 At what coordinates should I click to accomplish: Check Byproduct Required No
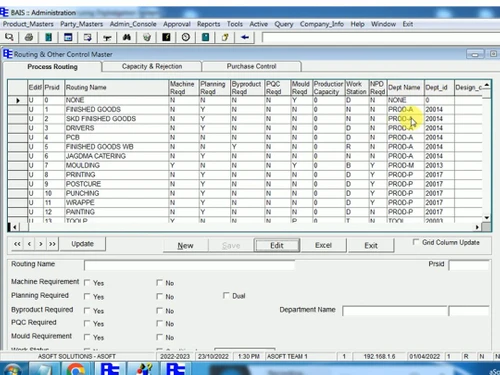tap(159, 310)
